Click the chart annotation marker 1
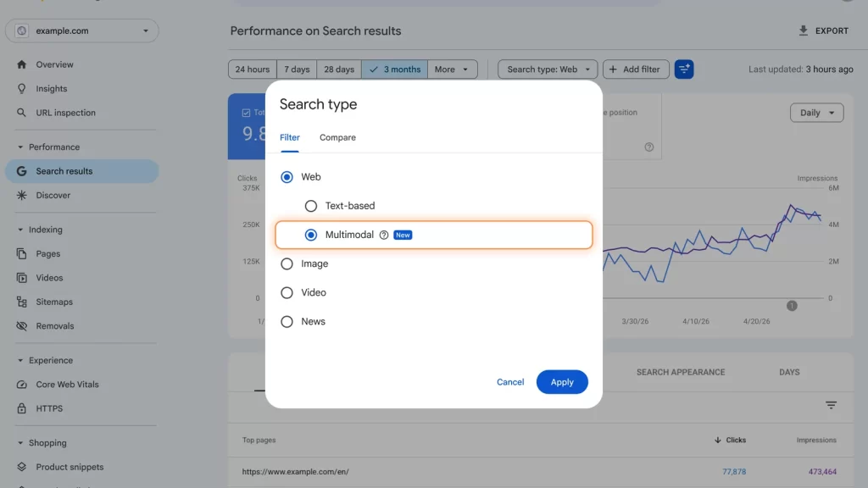The image size is (868, 488). tap(792, 306)
